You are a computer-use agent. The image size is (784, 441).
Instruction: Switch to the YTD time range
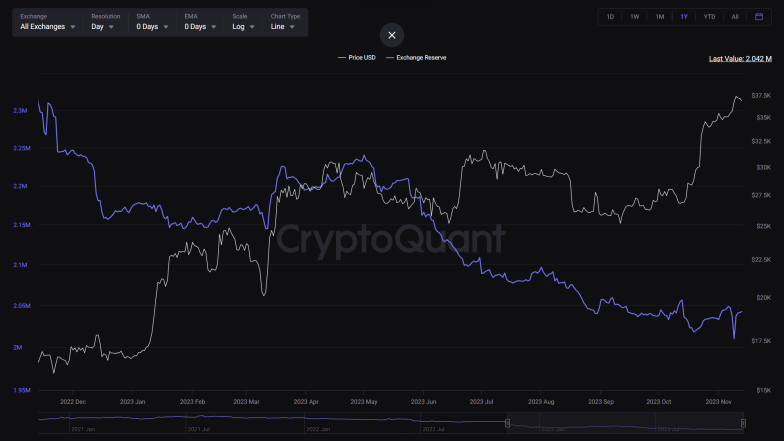[709, 16]
